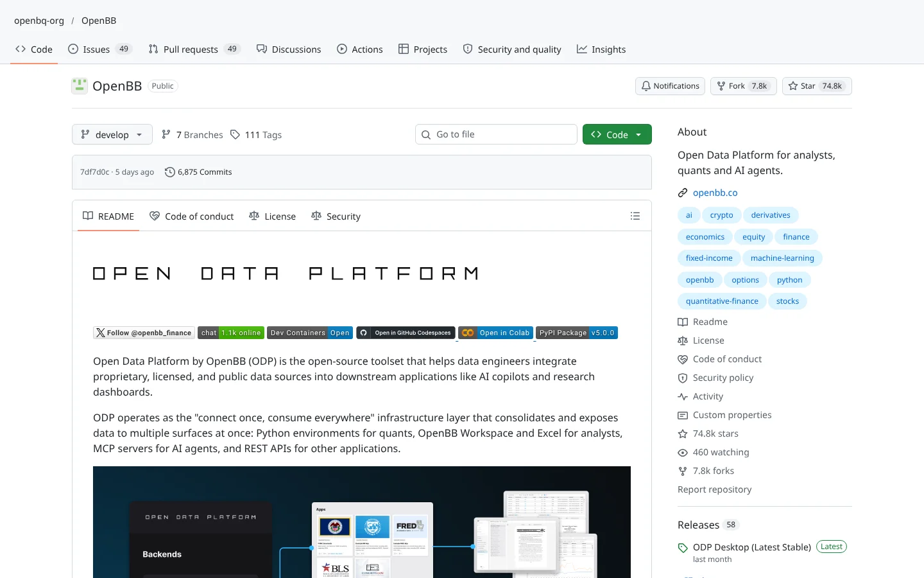Click the Follow @openbb_finance badge
The height and width of the screenshot is (578, 924).
point(144,333)
